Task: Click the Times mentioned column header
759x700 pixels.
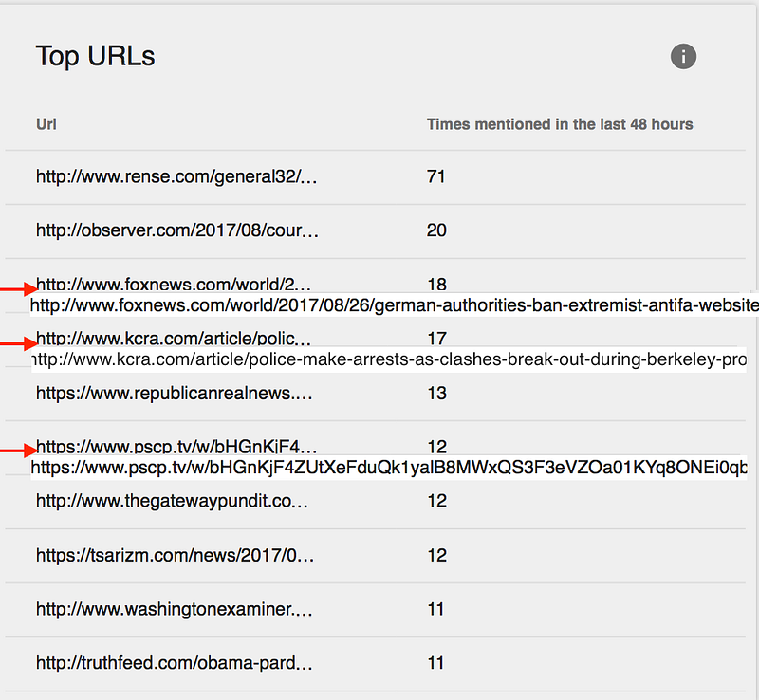Action: [560, 124]
